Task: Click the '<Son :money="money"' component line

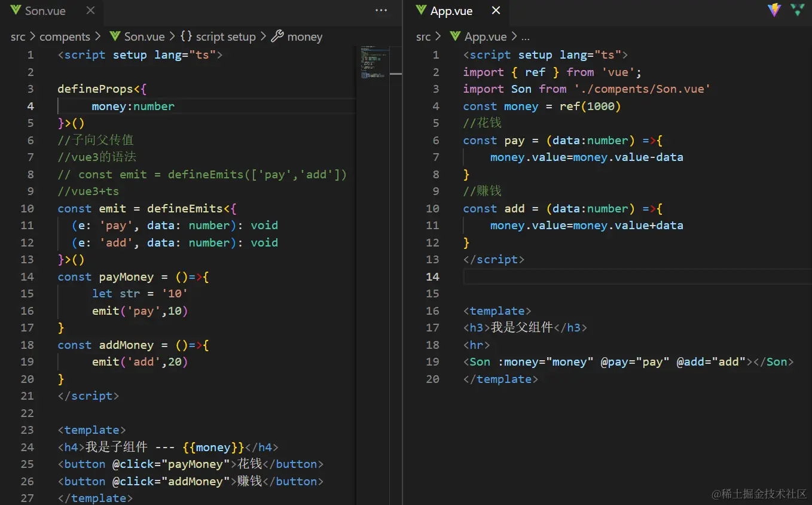Action: click(628, 361)
